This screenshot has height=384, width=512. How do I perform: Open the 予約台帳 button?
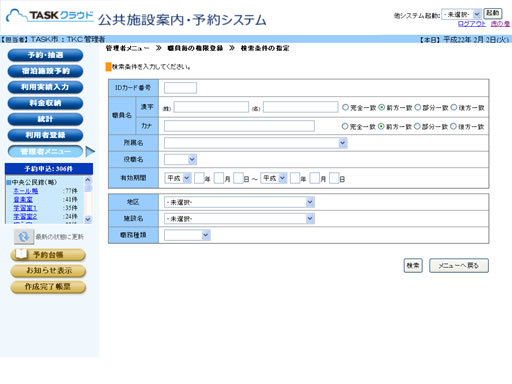48,255
